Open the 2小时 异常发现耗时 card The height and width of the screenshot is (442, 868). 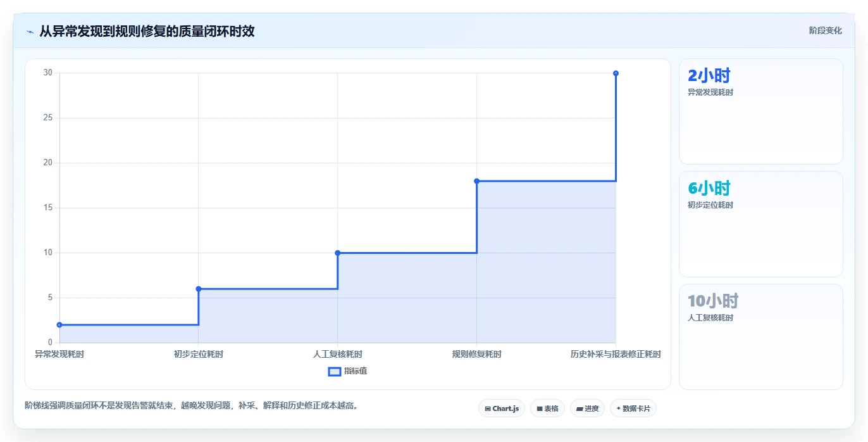[x=760, y=111]
